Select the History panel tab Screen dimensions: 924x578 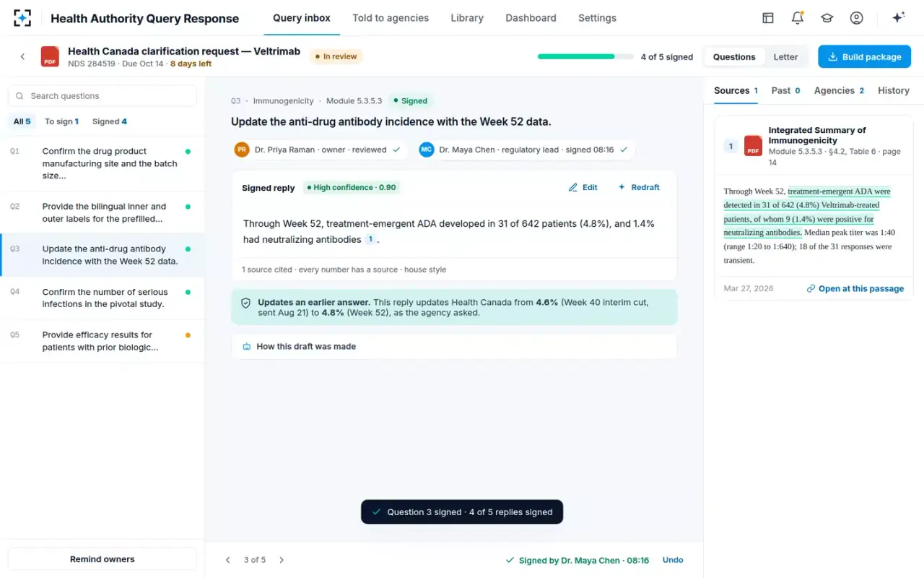[894, 90]
